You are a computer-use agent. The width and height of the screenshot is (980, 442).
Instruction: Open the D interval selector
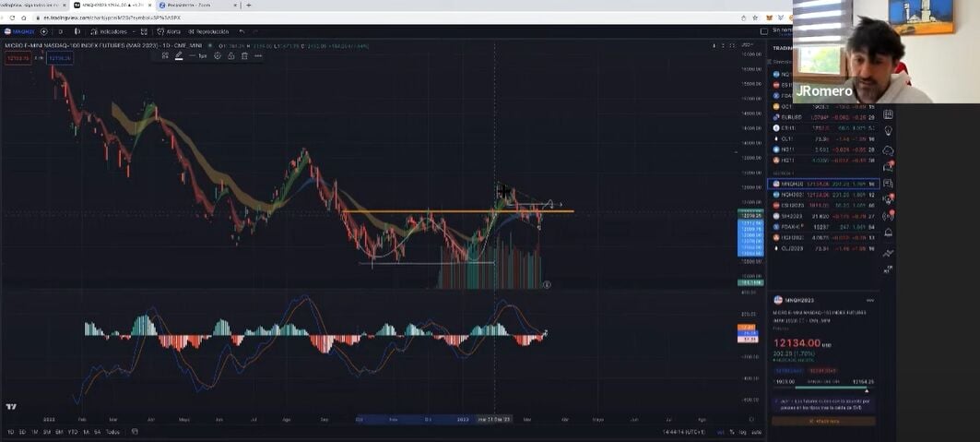pos(61,31)
